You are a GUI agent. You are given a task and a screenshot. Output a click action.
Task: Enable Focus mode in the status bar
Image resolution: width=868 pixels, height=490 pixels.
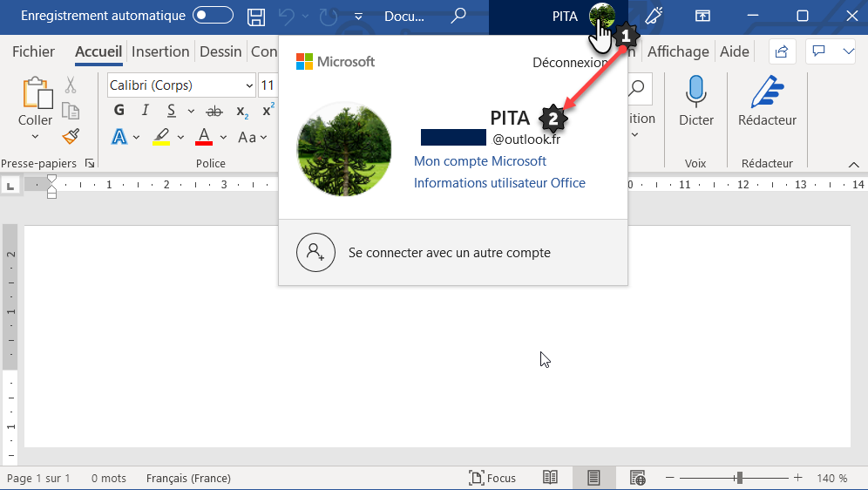click(x=492, y=478)
